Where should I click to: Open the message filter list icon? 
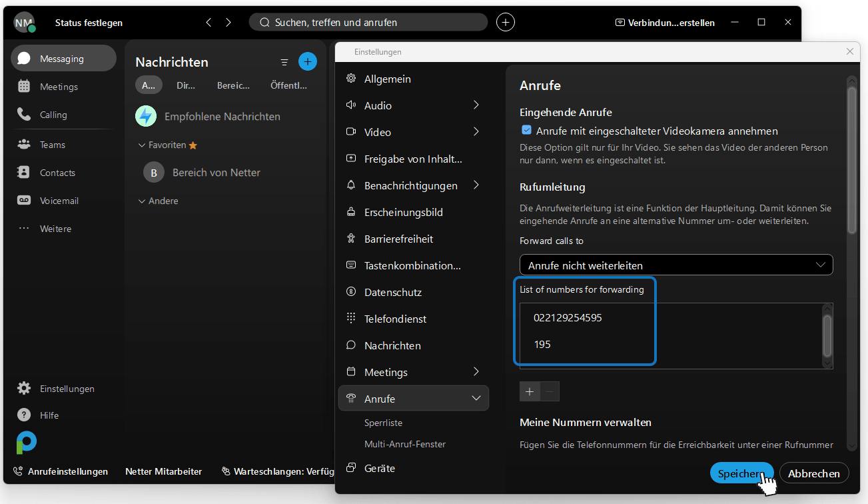(284, 62)
